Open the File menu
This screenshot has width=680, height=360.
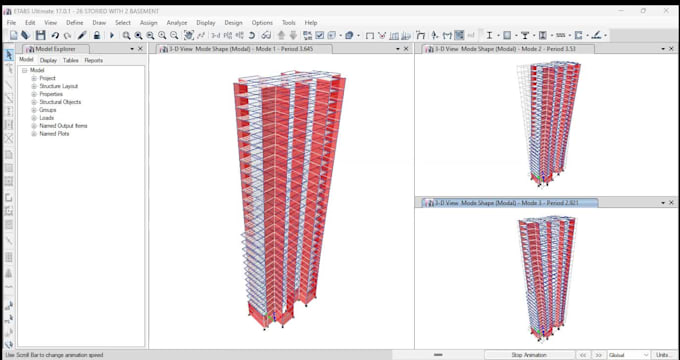(11, 23)
